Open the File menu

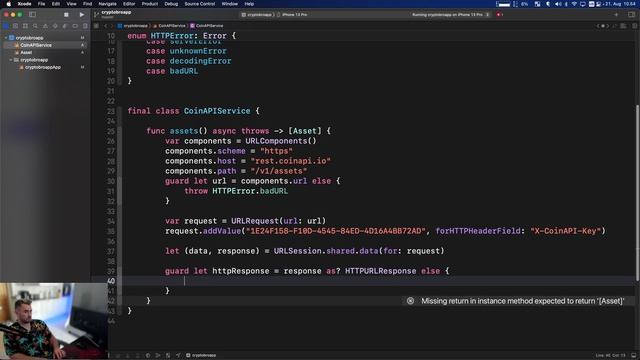(41, 4)
